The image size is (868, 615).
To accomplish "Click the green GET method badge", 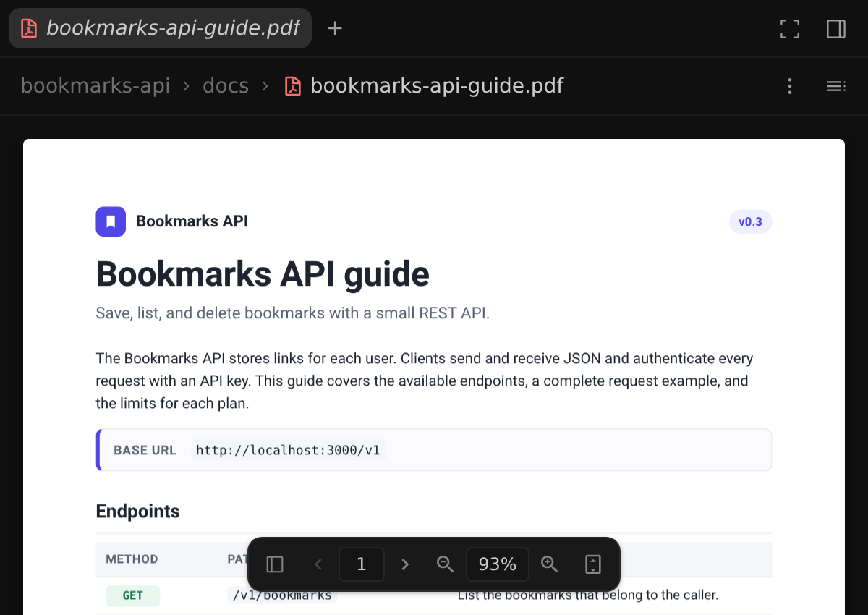I will click(x=132, y=595).
